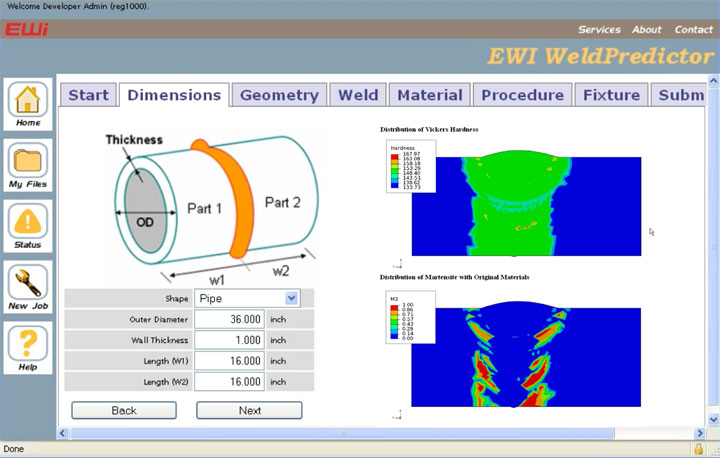This screenshot has height=458, width=720.
Task: Click vertical scrollbar down arrow
Action: pyautogui.click(x=713, y=419)
